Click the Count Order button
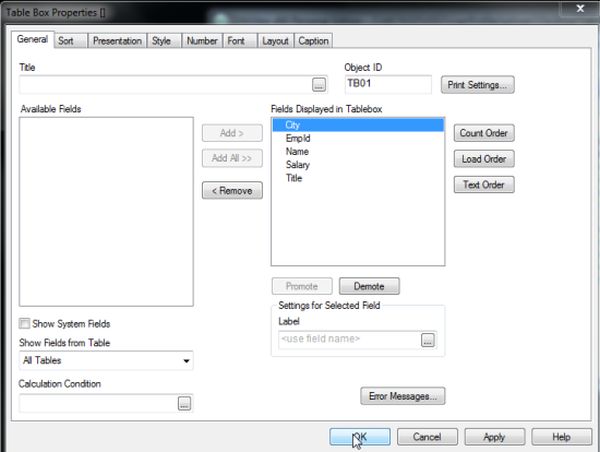600x452 pixels. tap(484, 133)
